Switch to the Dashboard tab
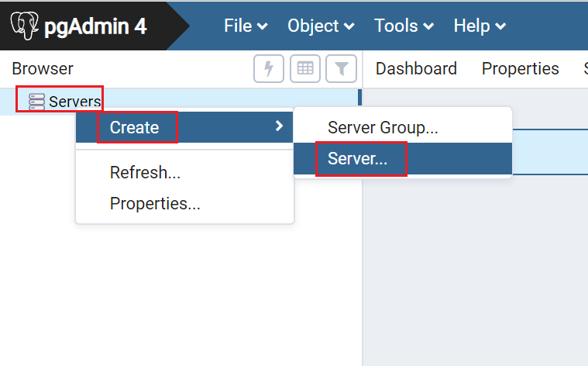This screenshot has height=366, width=588. [x=416, y=68]
